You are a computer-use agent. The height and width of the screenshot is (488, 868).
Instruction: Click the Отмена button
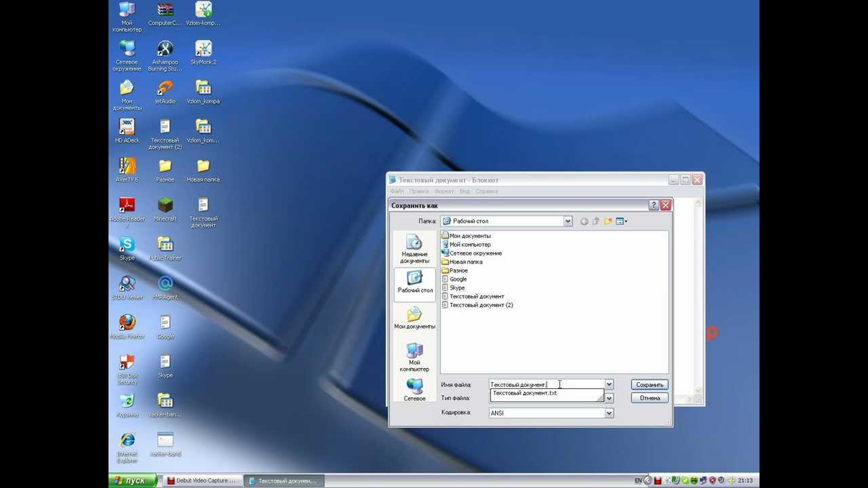(650, 398)
